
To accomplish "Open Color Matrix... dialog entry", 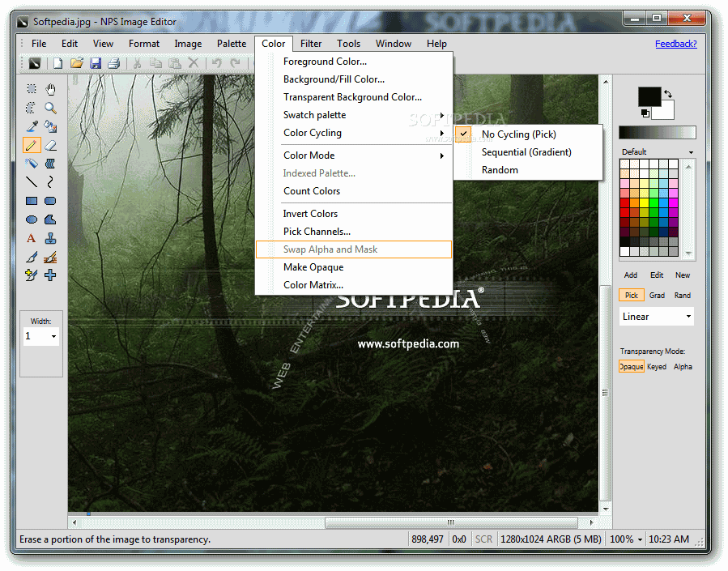I will coord(354,285).
